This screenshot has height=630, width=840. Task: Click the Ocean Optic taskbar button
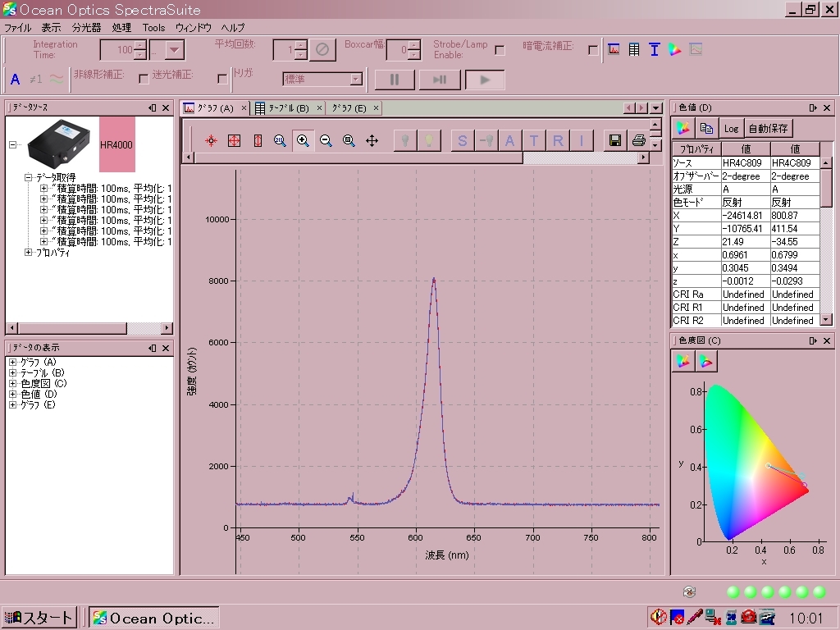(x=153, y=618)
